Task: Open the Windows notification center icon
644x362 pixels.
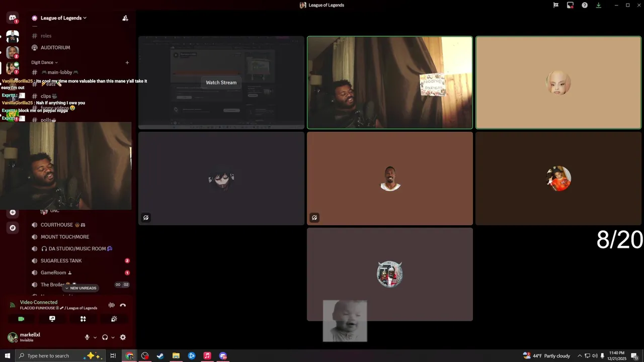Action: point(635,356)
